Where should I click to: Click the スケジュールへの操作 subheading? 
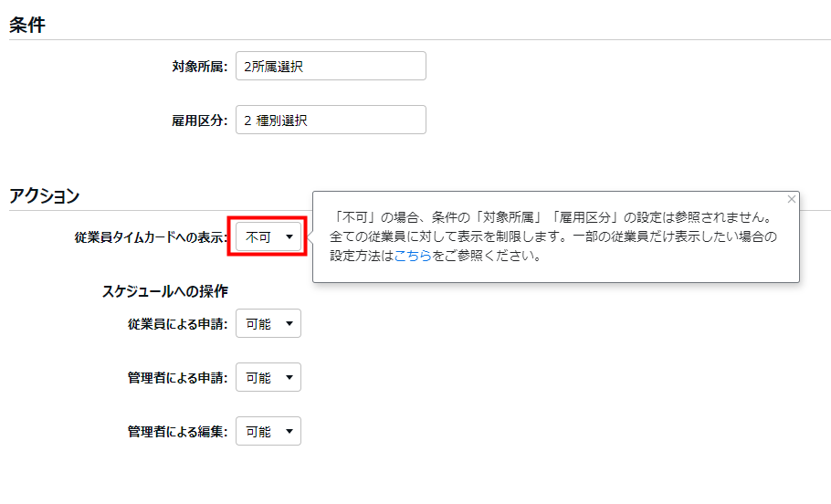click(164, 291)
